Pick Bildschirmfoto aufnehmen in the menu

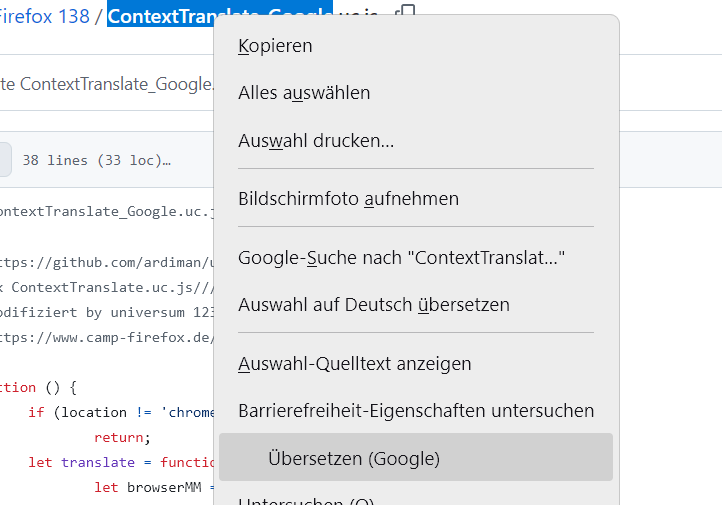point(348,198)
